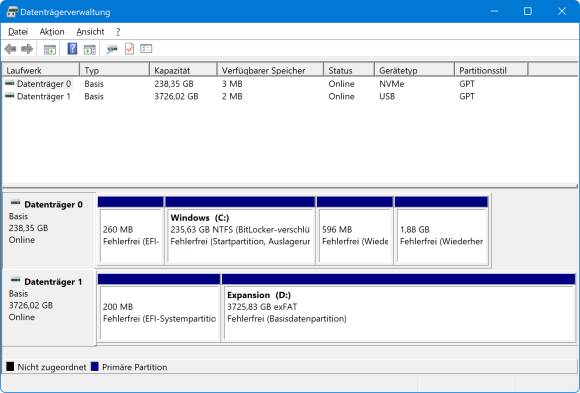Click the Nicht zugeordnet legend label

tap(52, 367)
